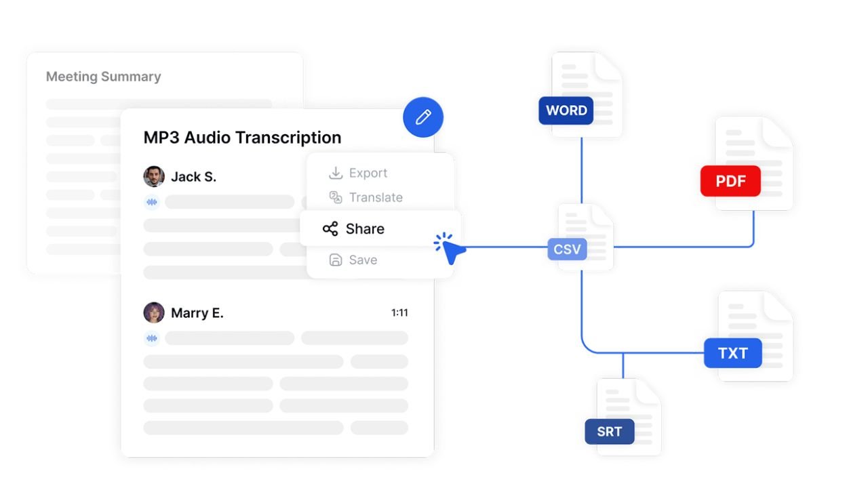
Task: Choose Save in the popup menu
Action: point(363,260)
